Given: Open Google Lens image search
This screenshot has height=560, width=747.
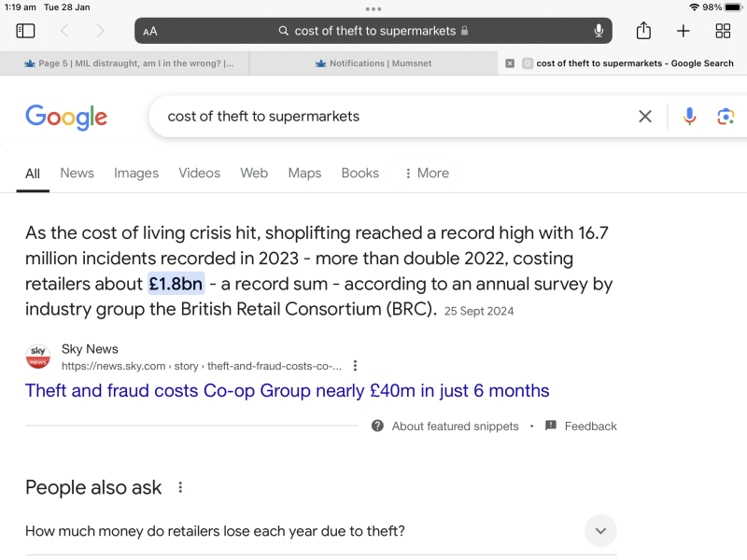Looking at the screenshot, I should click(x=726, y=116).
